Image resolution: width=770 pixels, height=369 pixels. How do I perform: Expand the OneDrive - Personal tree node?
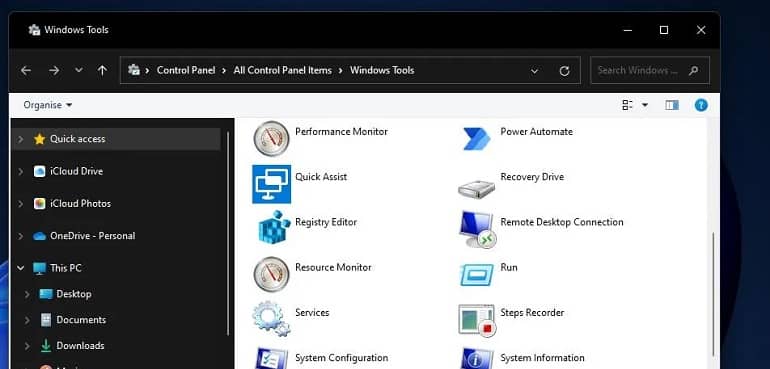coord(21,236)
